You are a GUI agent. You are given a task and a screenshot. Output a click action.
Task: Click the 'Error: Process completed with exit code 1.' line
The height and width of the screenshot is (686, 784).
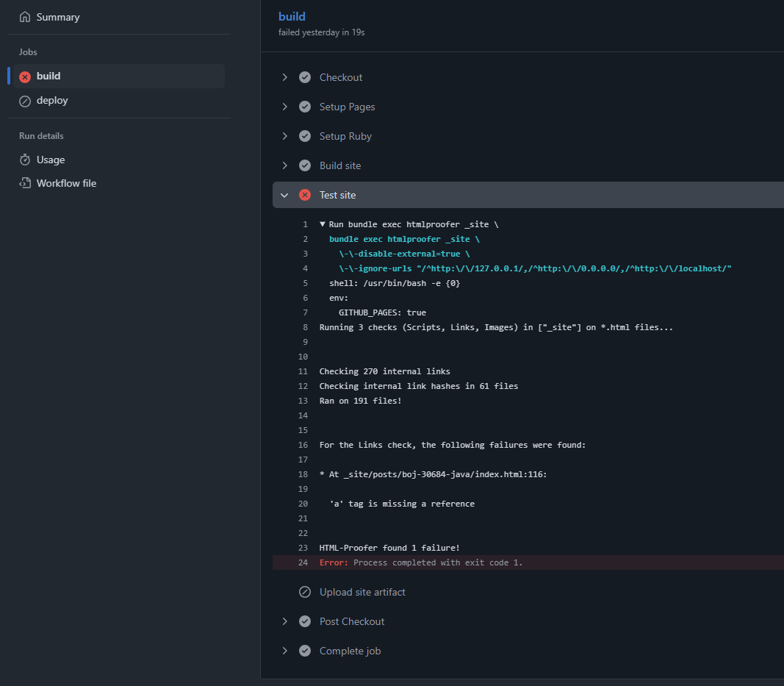click(x=421, y=562)
